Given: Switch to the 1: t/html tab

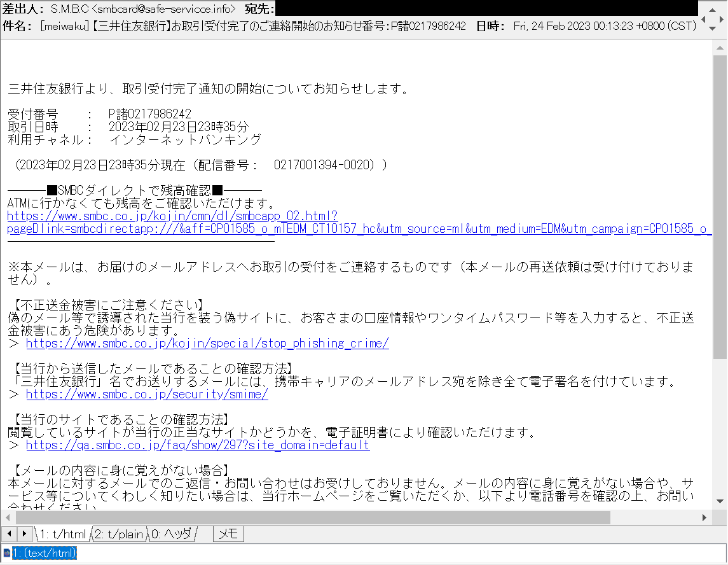Looking at the screenshot, I should click(x=62, y=534).
